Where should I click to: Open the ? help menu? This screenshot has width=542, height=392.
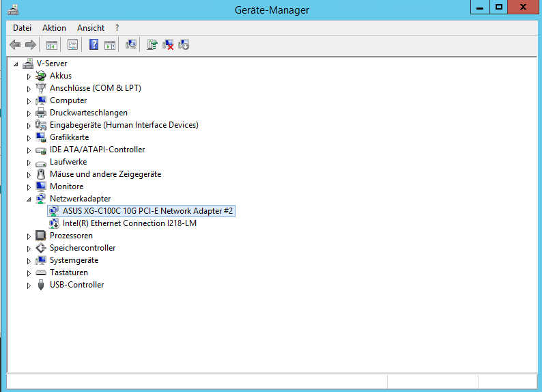point(117,28)
